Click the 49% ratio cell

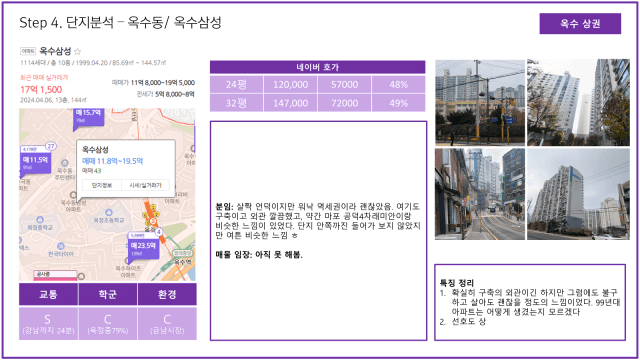coord(398,103)
